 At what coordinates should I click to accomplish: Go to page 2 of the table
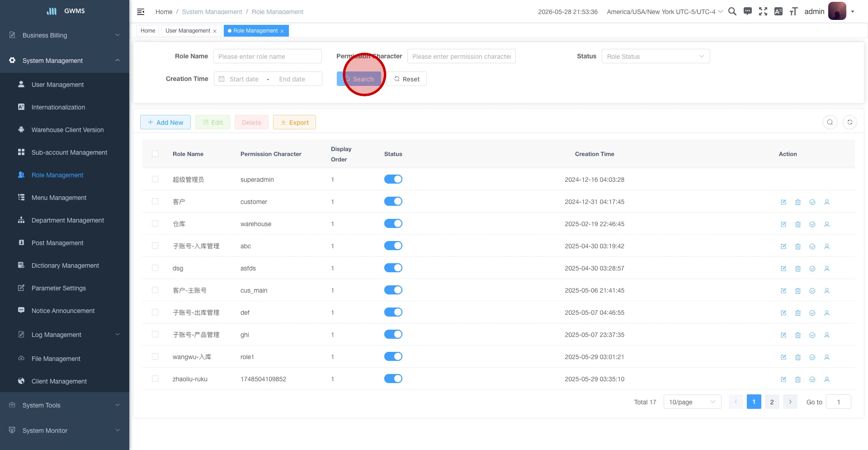tap(772, 402)
